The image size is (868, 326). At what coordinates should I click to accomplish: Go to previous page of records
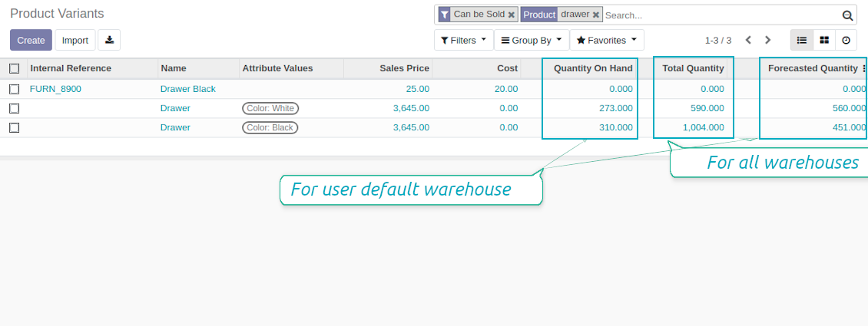point(748,40)
